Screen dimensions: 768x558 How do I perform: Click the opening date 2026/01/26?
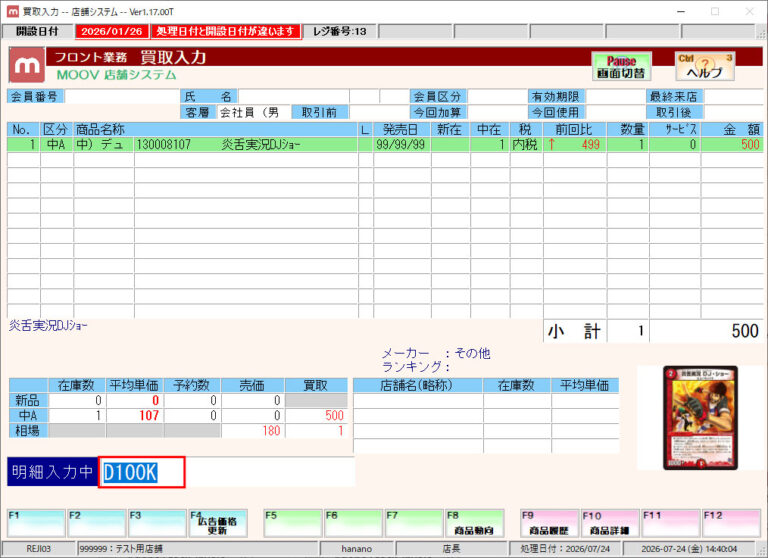click(112, 31)
